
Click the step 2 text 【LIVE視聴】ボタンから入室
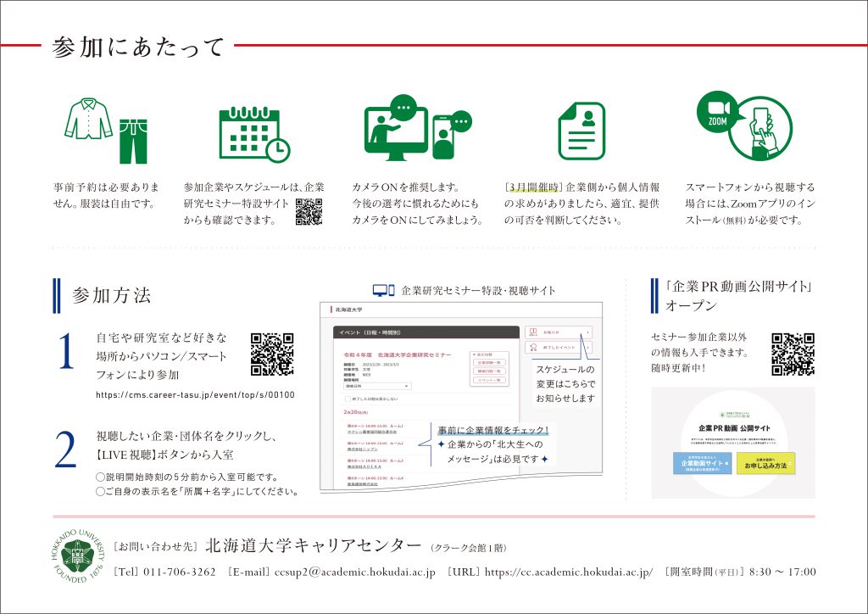click(x=165, y=455)
